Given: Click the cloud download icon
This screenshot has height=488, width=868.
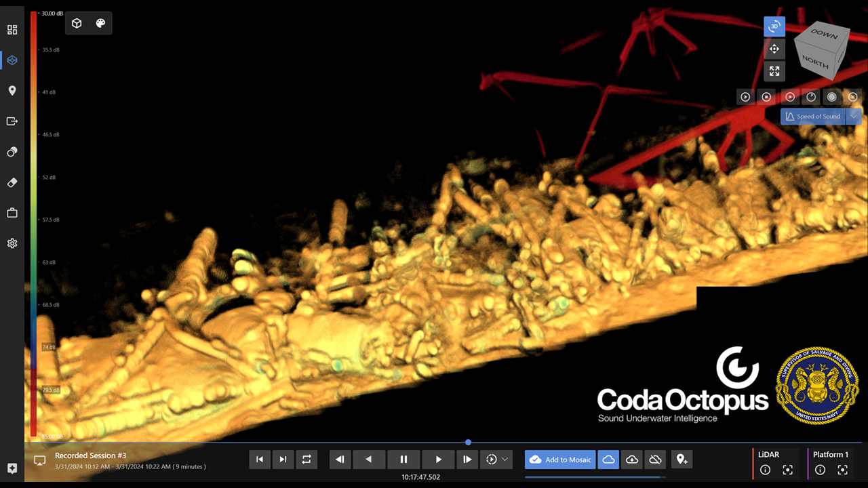Looking at the screenshot, I should pyautogui.click(x=632, y=460).
